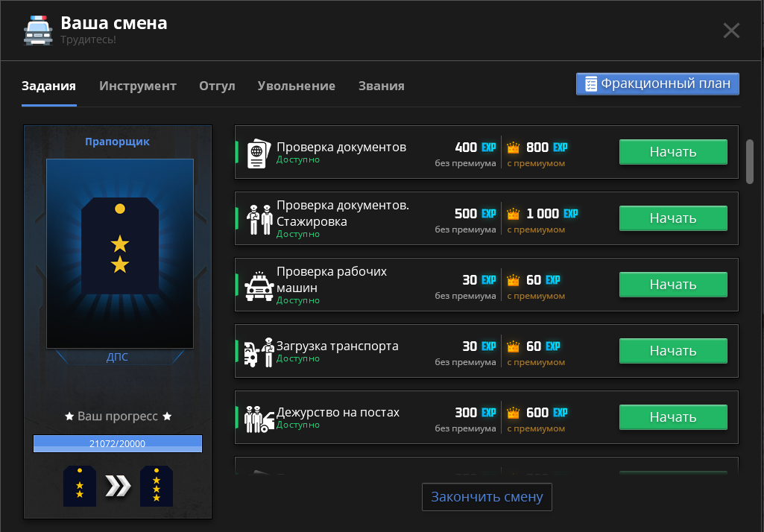This screenshot has height=532, width=764.
Task: Click Закончить смену button
Action: pos(487,497)
